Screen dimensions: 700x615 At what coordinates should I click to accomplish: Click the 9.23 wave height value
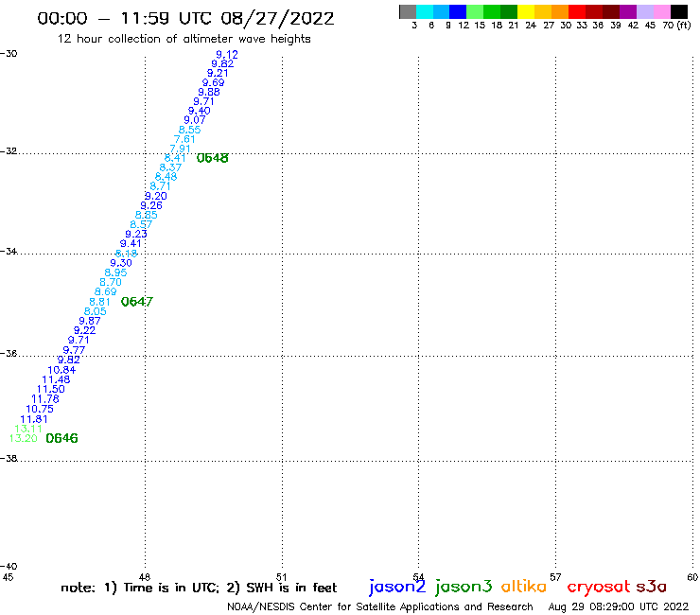[x=136, y=234]
